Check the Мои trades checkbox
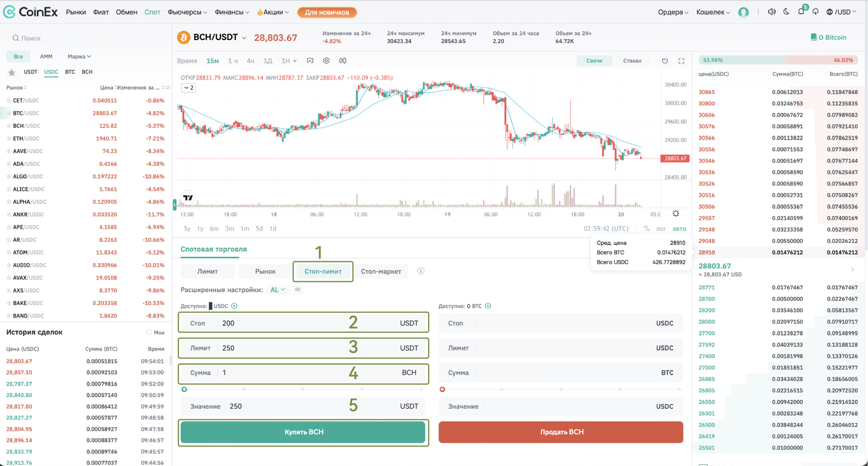 (149, 332)
